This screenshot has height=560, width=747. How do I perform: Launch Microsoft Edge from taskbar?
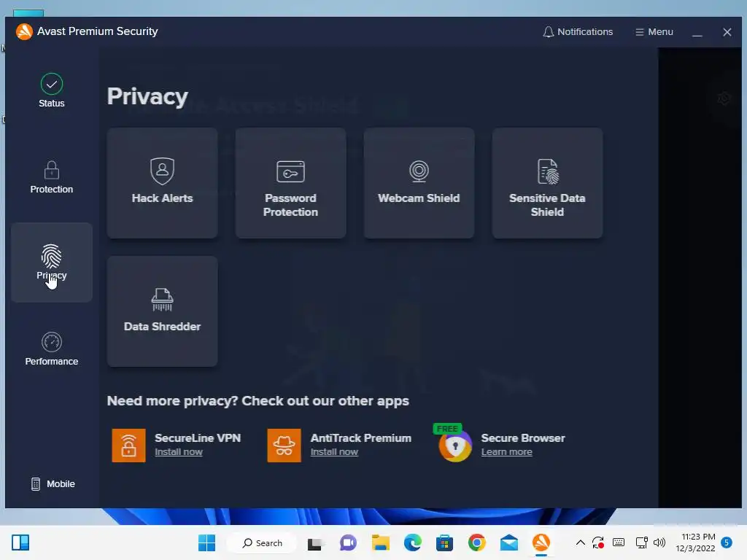point(413,542)
